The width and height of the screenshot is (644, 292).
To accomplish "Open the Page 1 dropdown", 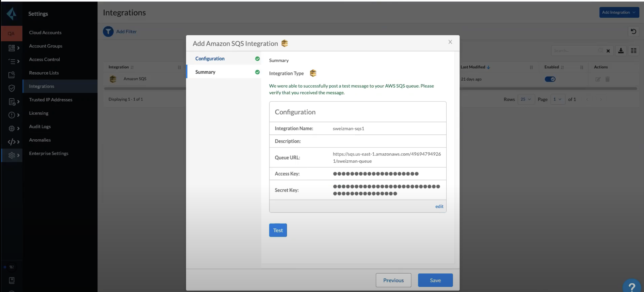I will [557, 99].
